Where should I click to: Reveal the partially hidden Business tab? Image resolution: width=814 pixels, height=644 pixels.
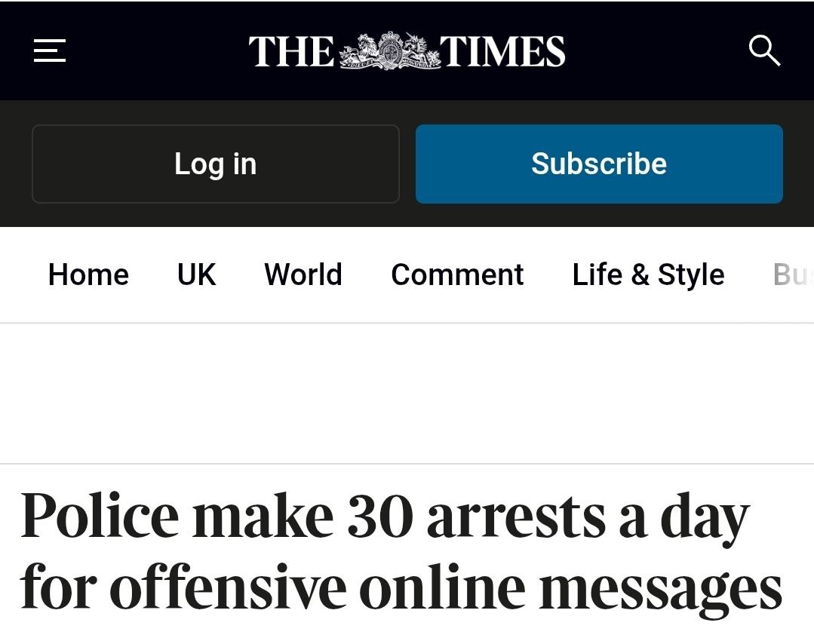793,274
